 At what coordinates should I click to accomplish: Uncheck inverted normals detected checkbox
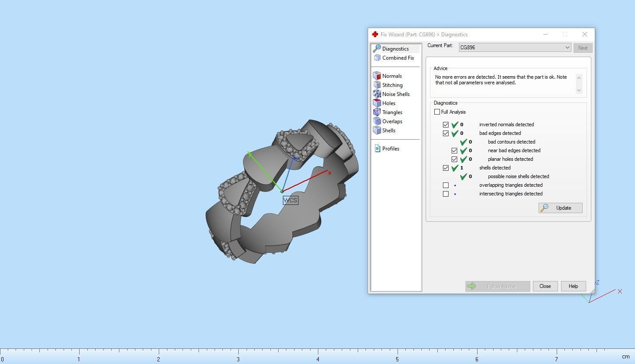(x=446, y=125)
